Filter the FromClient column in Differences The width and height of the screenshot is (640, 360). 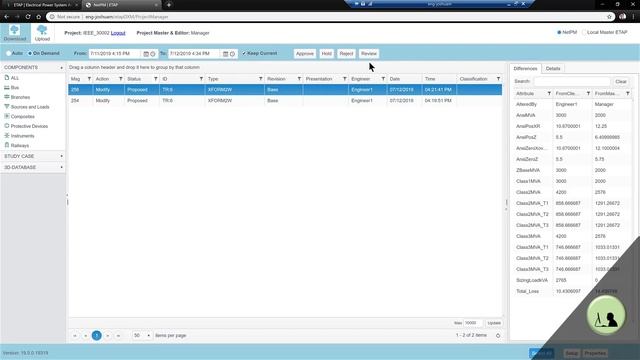coord(588,93)
